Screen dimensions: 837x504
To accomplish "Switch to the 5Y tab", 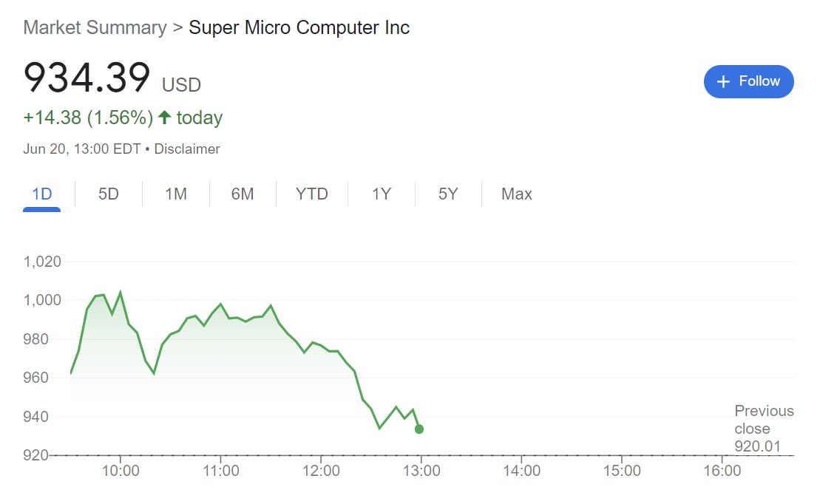I will [x=447, y=194].
